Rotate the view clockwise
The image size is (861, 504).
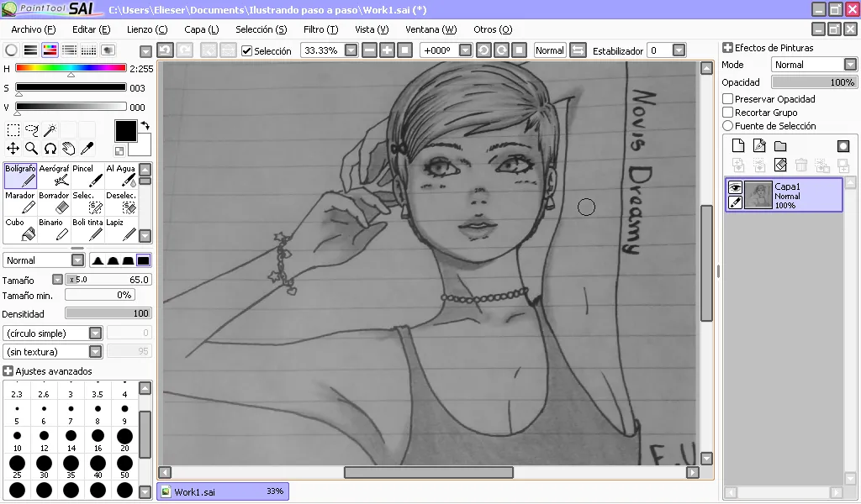pyautogui.click(x=501, y=50)
